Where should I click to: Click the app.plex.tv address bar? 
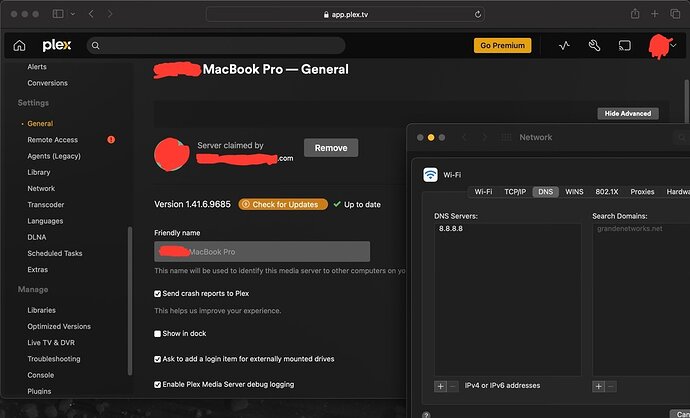coord(345,15)
